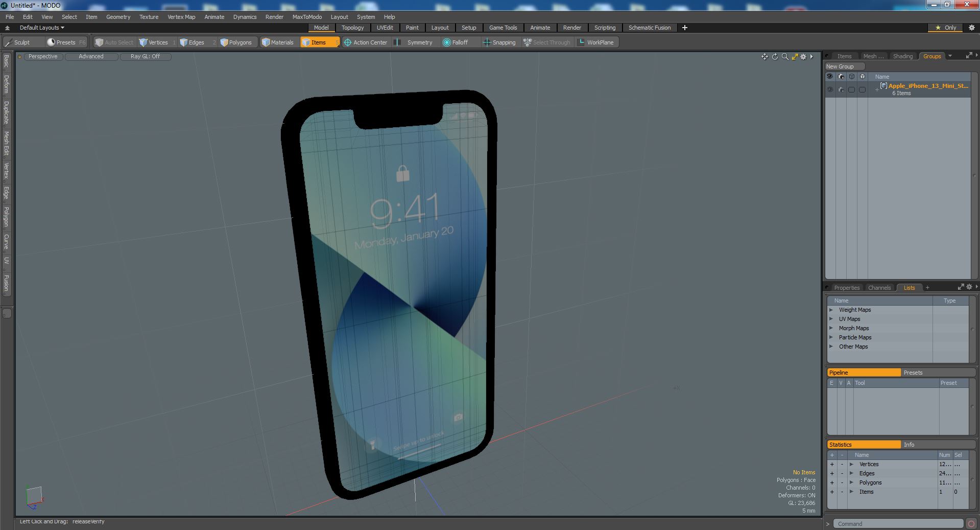The height and width of the screenshot is (530, 980).
Task: Click the record circle next to Command field
Action: 971,524
